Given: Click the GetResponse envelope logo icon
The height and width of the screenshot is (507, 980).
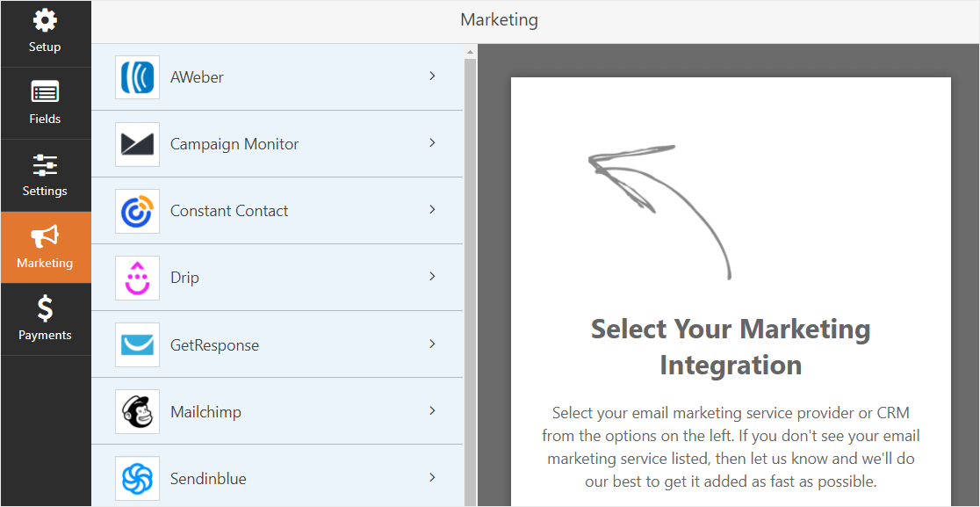Looking at the screenshot, I should [x=137, y=345].
